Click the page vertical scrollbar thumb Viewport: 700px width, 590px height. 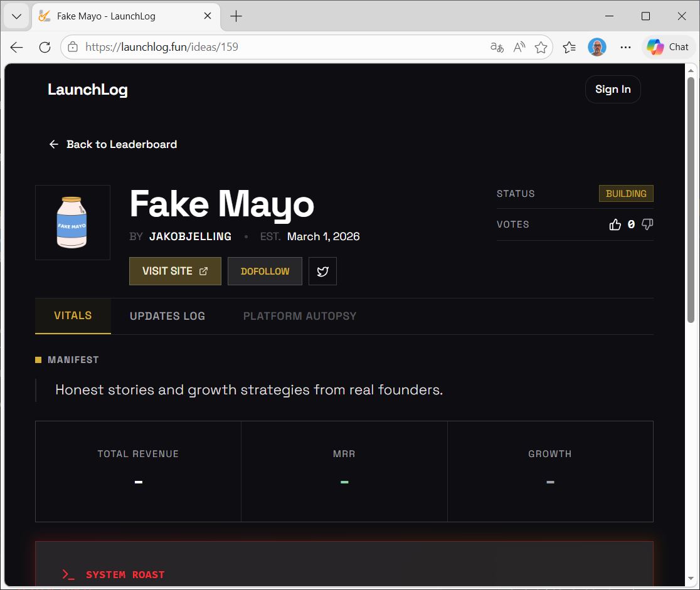coord(691,199)
